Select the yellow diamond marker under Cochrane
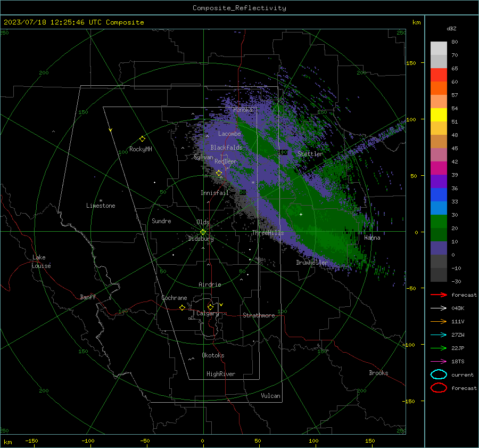Viewport: 479px width, 448px height. click(x=183, y=308)
